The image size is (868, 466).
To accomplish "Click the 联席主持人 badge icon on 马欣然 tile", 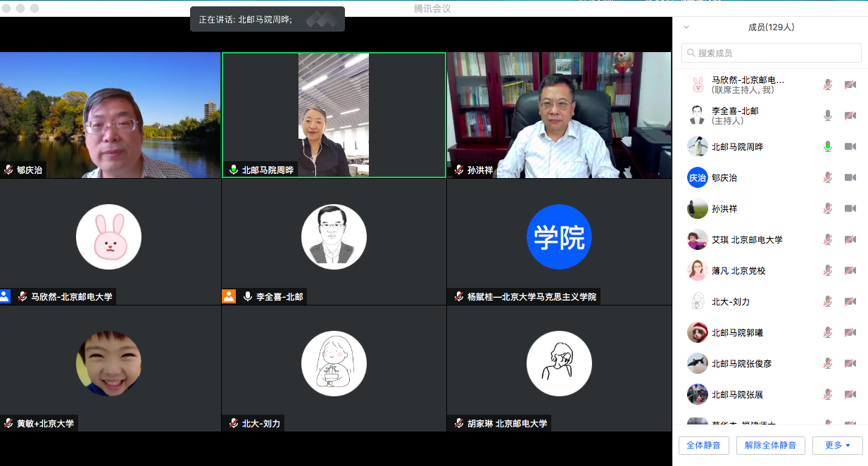I will 5,296.
